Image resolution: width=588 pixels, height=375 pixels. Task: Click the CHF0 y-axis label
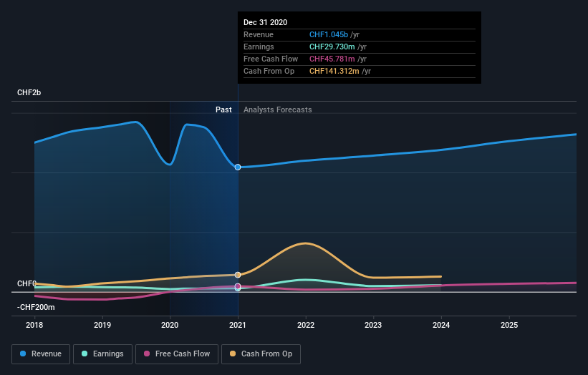tap(26, 283)
